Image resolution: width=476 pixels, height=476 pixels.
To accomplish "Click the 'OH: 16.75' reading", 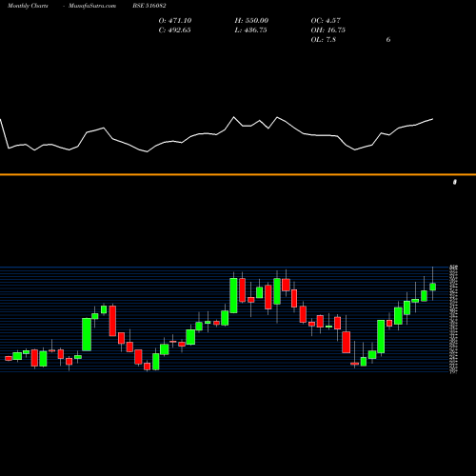I will tap(327, 30).
